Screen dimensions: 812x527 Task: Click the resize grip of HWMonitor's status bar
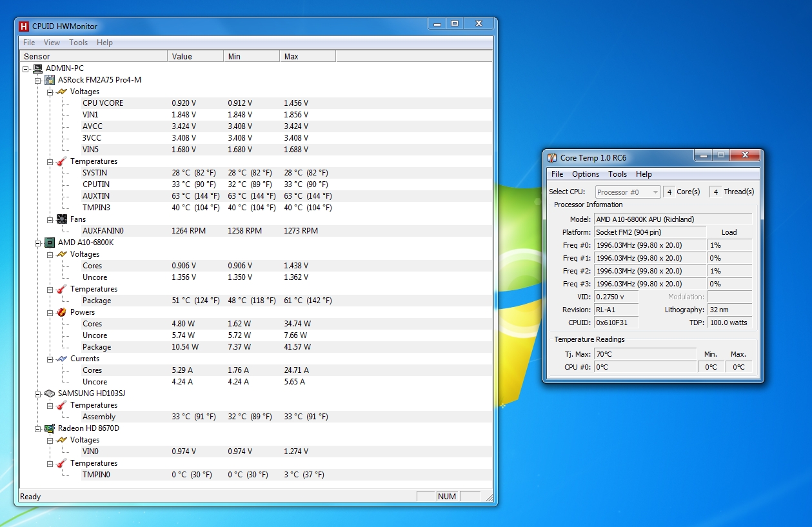pyautogui.click(x=488, y=497)
